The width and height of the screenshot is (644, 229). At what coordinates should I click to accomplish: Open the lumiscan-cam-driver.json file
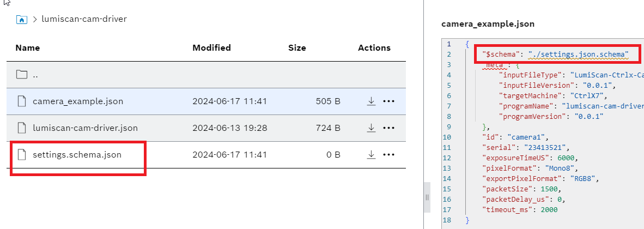coord(85,128)
